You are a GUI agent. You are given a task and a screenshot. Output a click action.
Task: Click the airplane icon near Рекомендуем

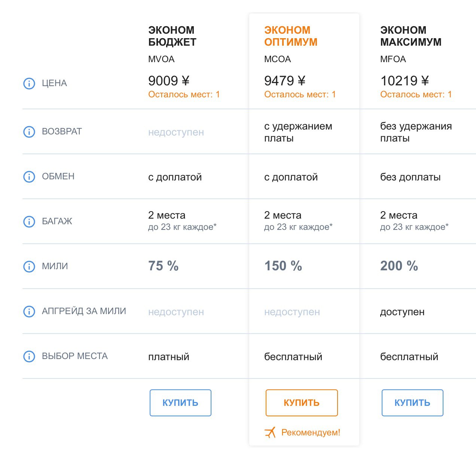(270, 432)
